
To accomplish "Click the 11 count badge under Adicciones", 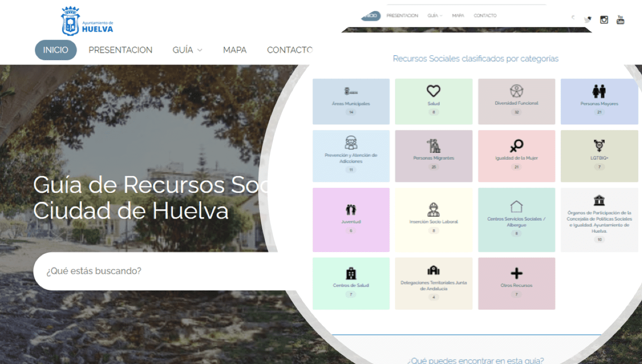I will pos(351,170).
